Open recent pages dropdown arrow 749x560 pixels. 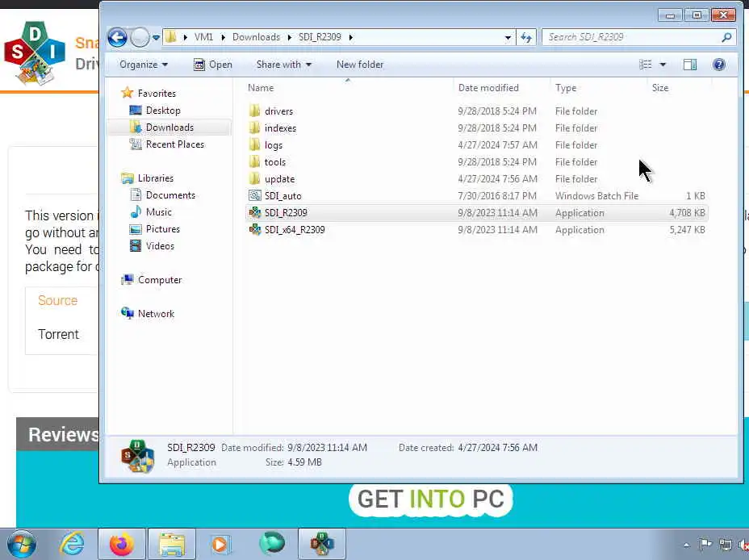click(x=156, y=37)
